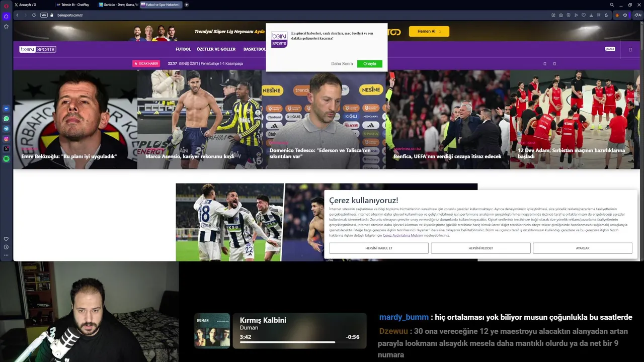The width and height of the screenshot is (644, 362).
Task: Open WhatsApp in the sidebar
Action: [x=6, y=119]
